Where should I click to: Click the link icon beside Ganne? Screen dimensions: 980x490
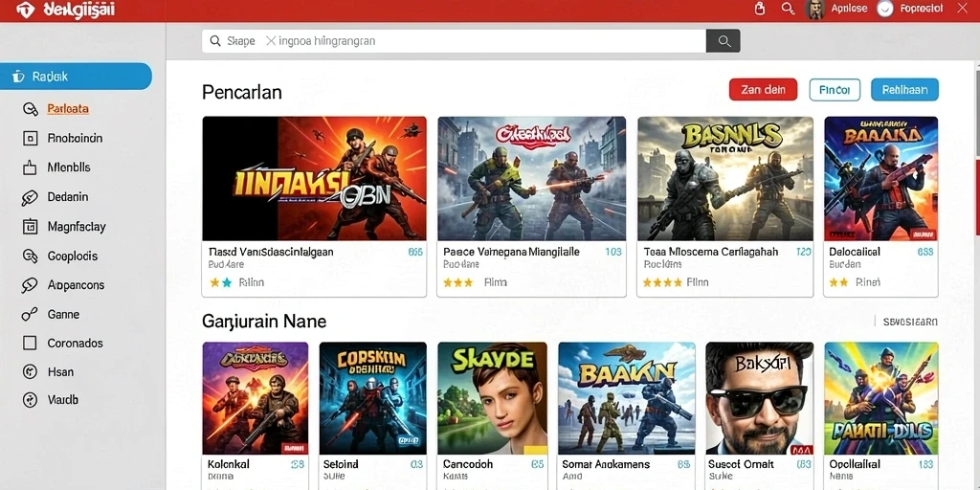[30, 314]
